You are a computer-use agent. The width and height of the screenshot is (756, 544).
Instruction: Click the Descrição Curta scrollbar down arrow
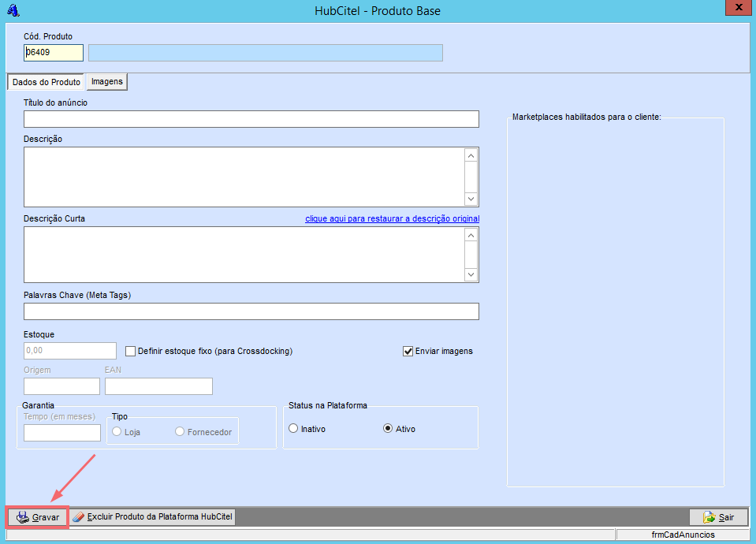click(471, 274)
